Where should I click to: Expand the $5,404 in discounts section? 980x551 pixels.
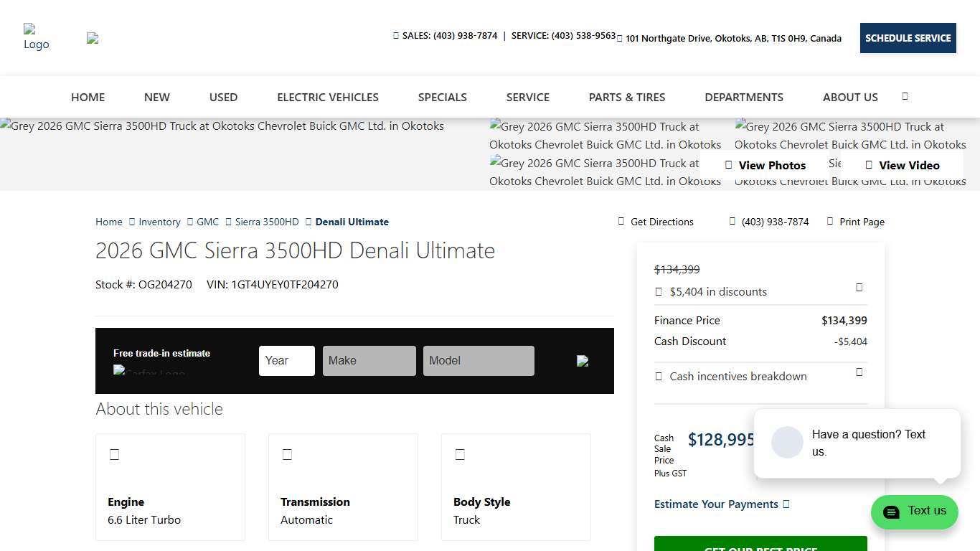[x=859, y=288]
